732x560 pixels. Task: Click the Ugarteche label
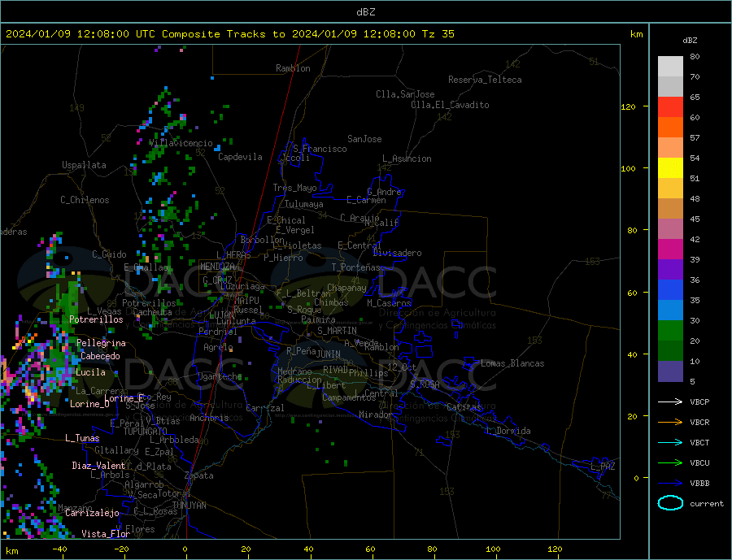point(220,376)
